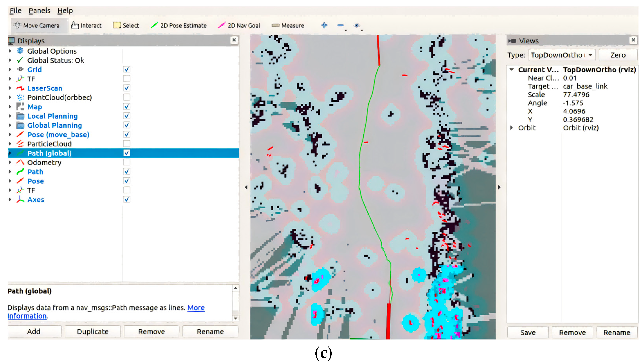Choose the 2D Pose Estimate tool
Viewport: 641px width, 364px height.
pyautogui.click(x=179, y=25)
